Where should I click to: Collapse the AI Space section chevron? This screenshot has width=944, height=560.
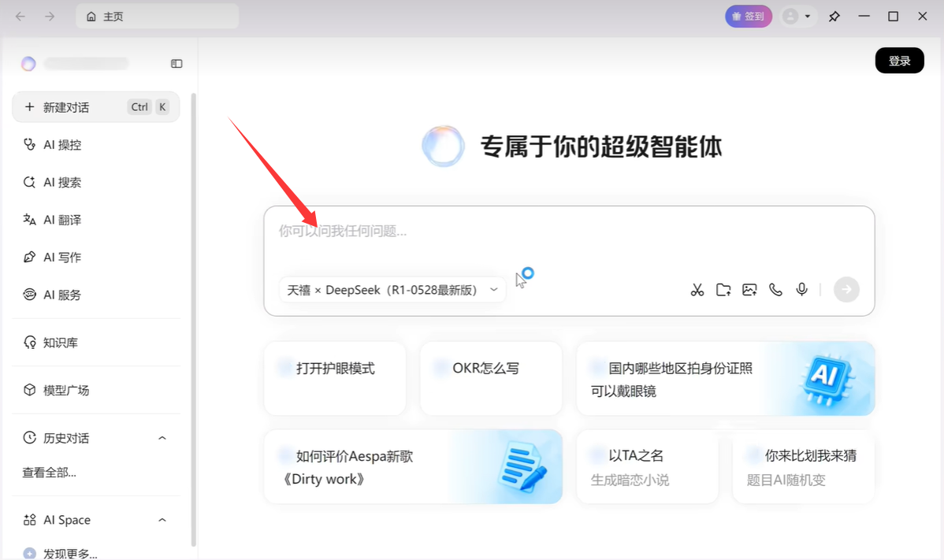click(162, 520)
